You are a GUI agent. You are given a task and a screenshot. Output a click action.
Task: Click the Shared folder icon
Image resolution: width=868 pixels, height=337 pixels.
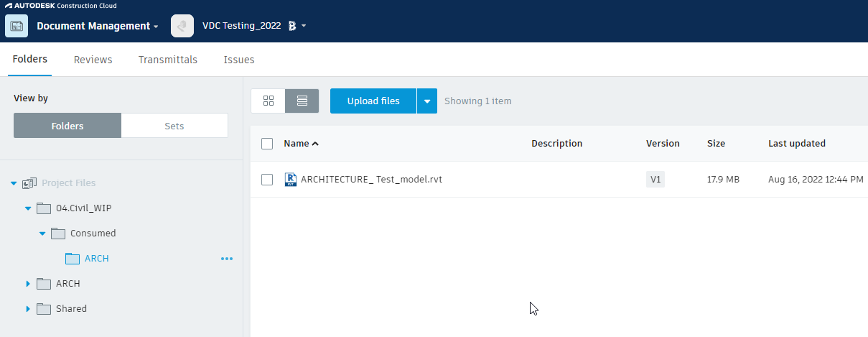(x=44, y=309)
